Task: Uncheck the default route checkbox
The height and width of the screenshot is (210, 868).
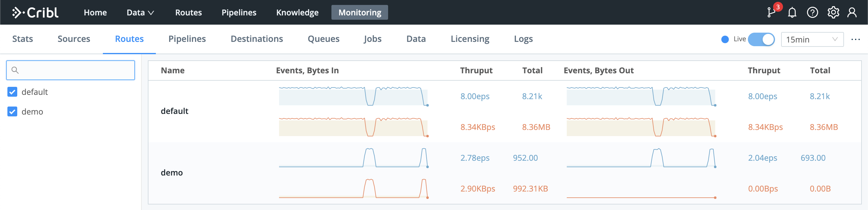Action: [12, 92]
